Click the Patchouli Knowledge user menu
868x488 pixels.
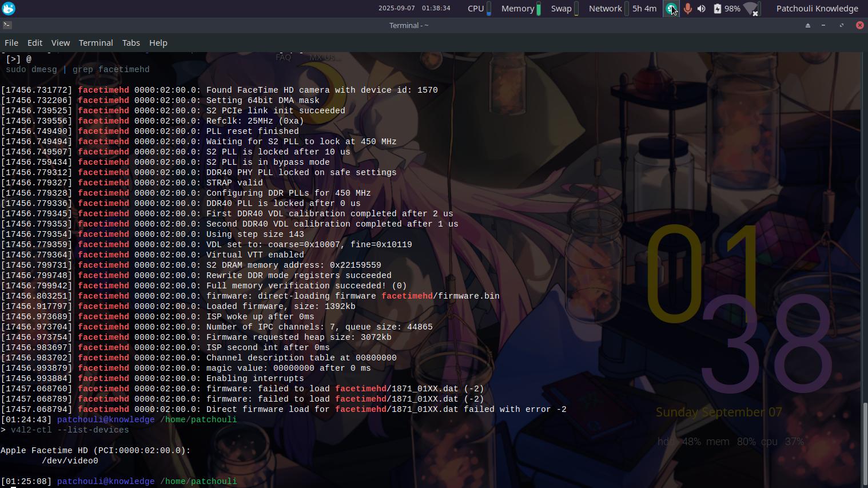click(817, 9)
